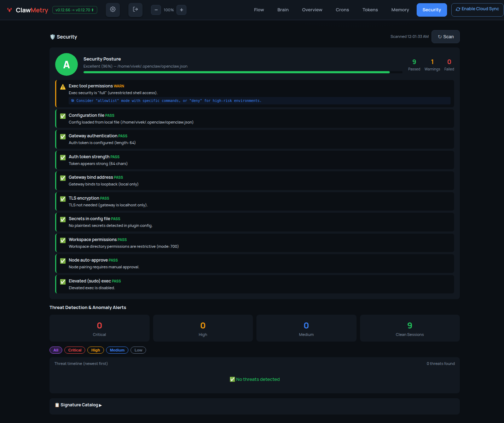The width and height of the screenshot is (504, 423).
Task: Click the Scan button
Action: 445,36
